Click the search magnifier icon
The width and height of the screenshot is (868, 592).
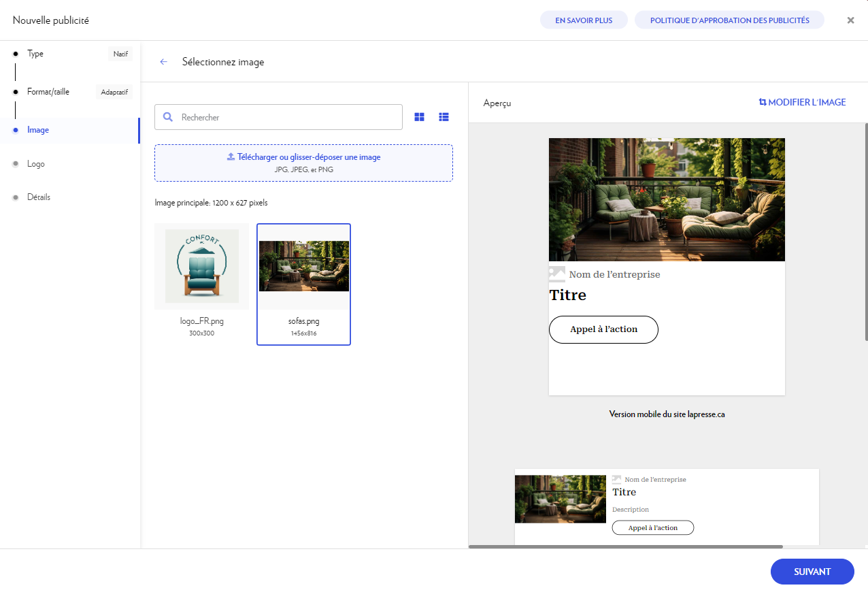[x=168, y=117]
